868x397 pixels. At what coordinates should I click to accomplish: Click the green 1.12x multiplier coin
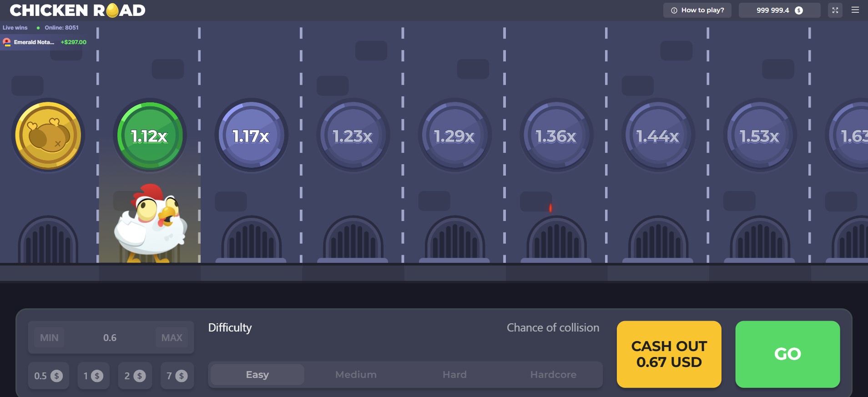pyautogui.click(x=150, y=135)
